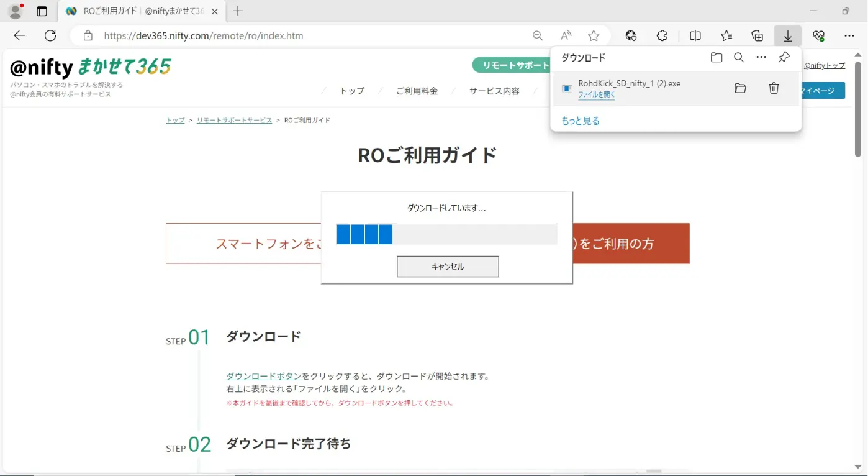Screen dimensions: 868x476
Task: Click the STEP 01 ダウンロード heading
Action: [263, 336]
